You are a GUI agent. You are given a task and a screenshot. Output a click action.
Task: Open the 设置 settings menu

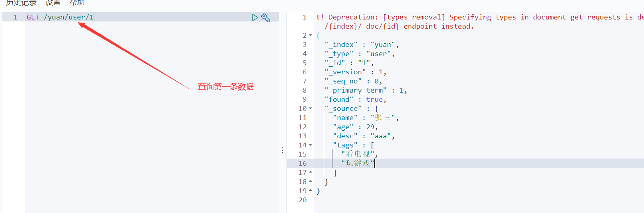pos(53,3)
